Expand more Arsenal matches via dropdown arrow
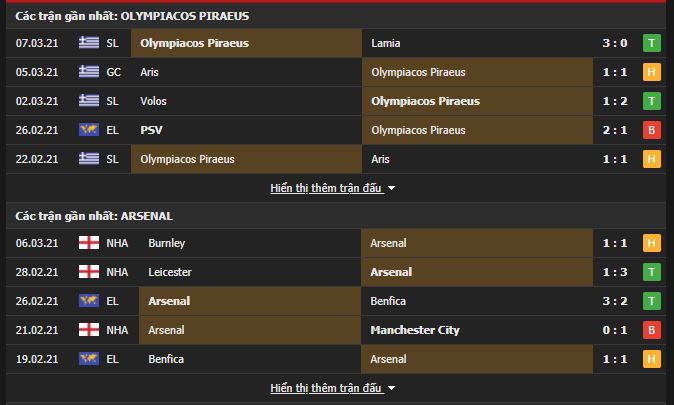674x405 pixels. (391, 388)
